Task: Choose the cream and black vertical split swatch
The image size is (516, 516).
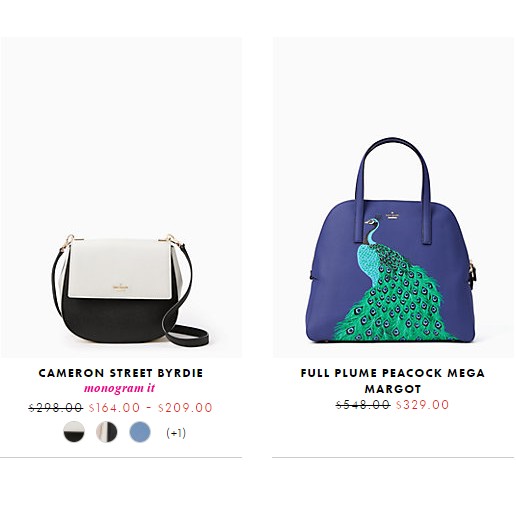Action: (107, 431)
